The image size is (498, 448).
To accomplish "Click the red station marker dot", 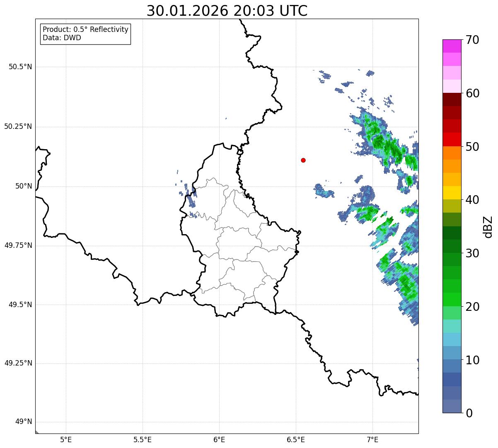I will (303, 160).
